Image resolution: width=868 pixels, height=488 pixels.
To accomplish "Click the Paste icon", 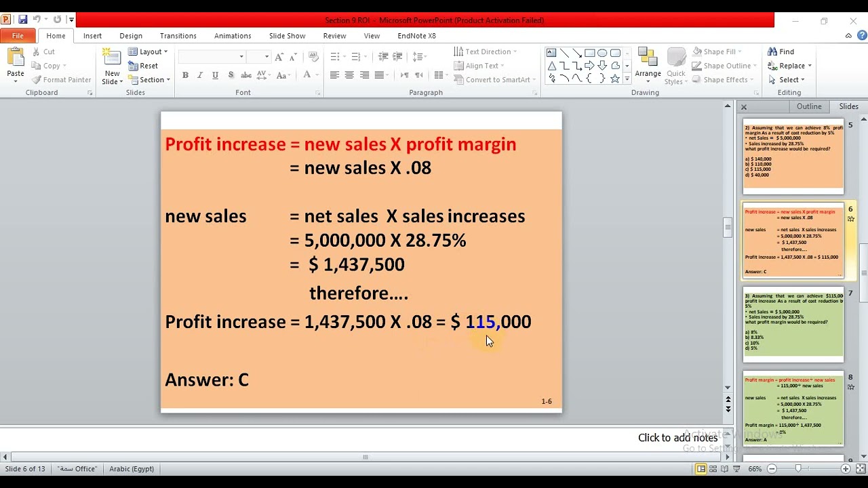I will pos(15,58).
